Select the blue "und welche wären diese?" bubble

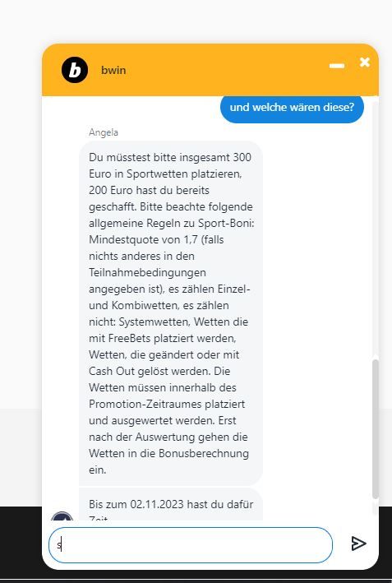point(292,108)
